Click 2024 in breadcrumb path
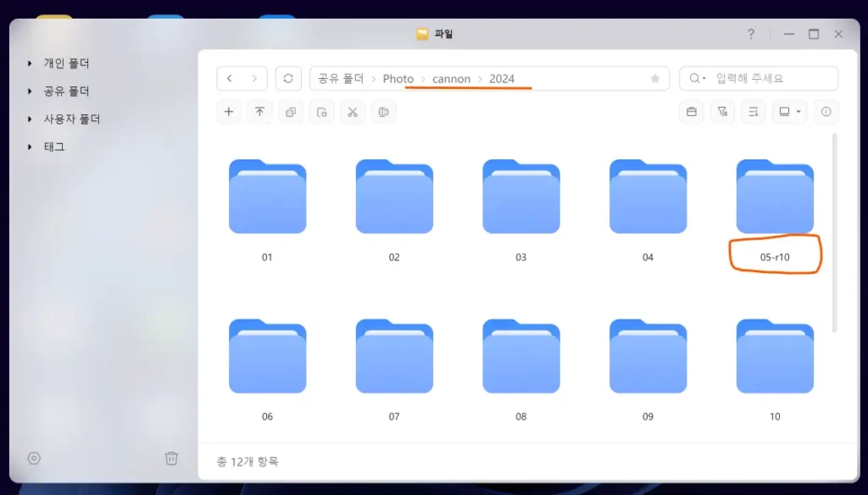Image resolution: width=868 pixels, height=495 pixels. point(502,79)
